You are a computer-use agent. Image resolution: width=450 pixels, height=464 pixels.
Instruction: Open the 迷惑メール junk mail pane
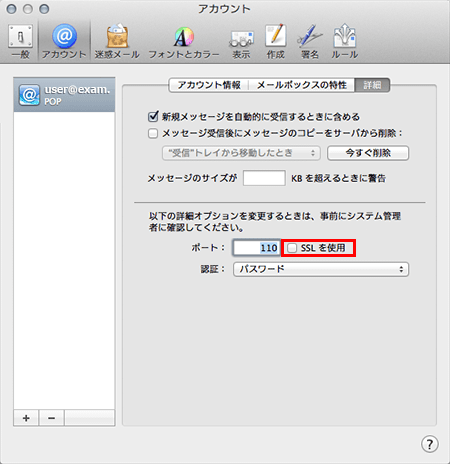[x=117, y=41]
